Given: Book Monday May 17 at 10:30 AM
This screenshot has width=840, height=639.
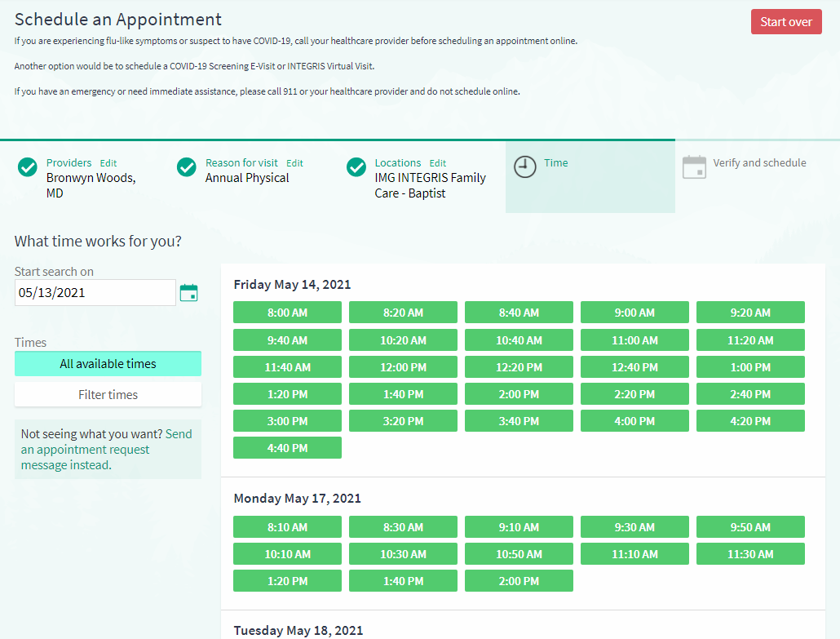Looking at the screenshot, I should (x=403, y=554).
